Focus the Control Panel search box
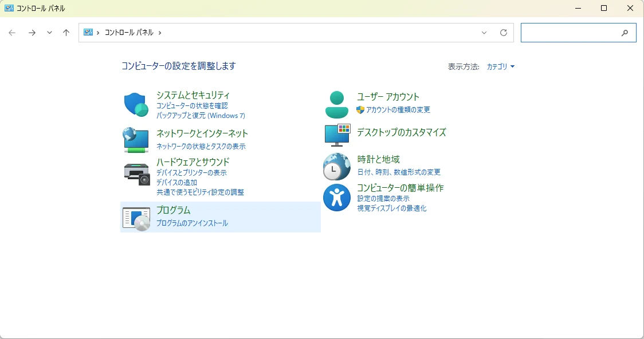Image resolution: width=644 pixels, height=339 pixels. point(578,33)
